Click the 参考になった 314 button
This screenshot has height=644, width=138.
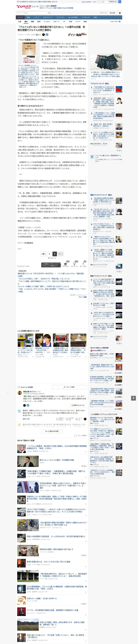point(78,405)
